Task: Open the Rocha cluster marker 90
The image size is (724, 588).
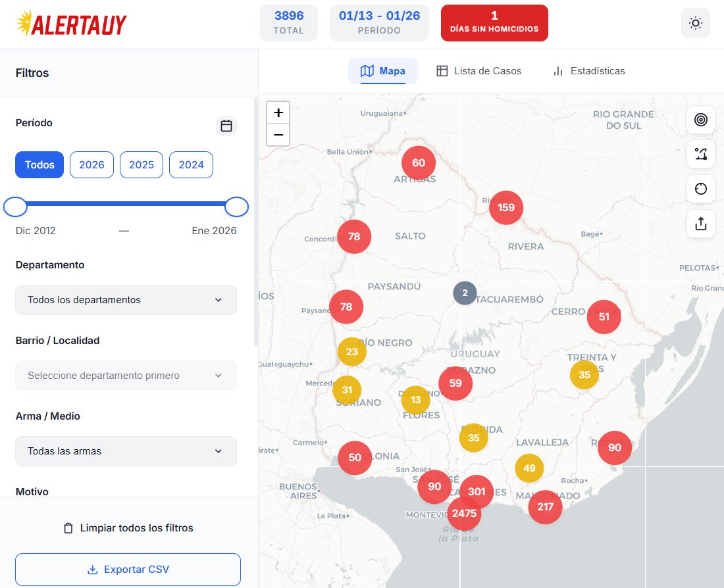Action: [x=615, y=448]
